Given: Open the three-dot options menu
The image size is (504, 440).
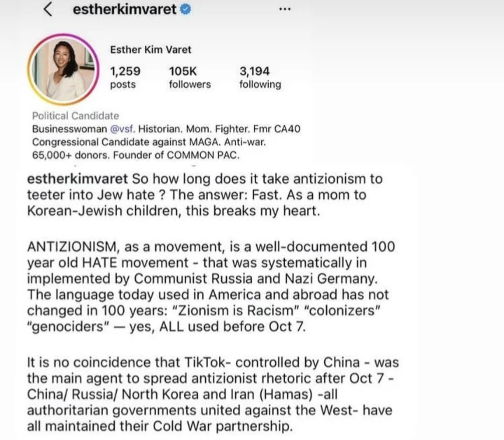Looking at the screenshot, I should pyautogui.click(x=285, y=9).
